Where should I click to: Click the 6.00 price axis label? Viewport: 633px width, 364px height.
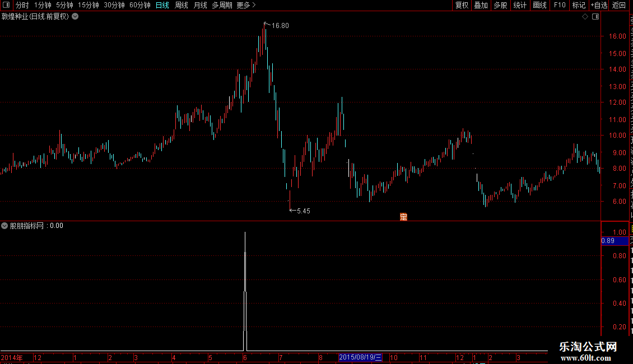(x=619, y=202)
